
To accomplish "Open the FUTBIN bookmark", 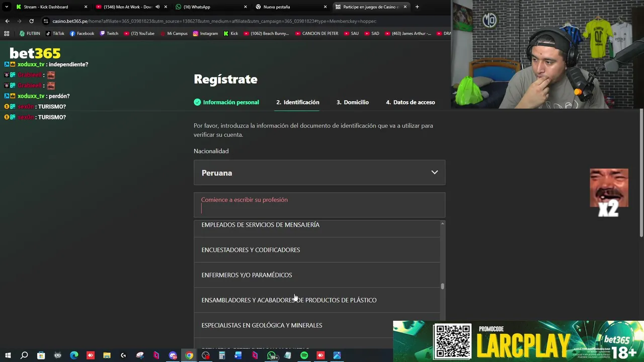I will pos(30,34).
